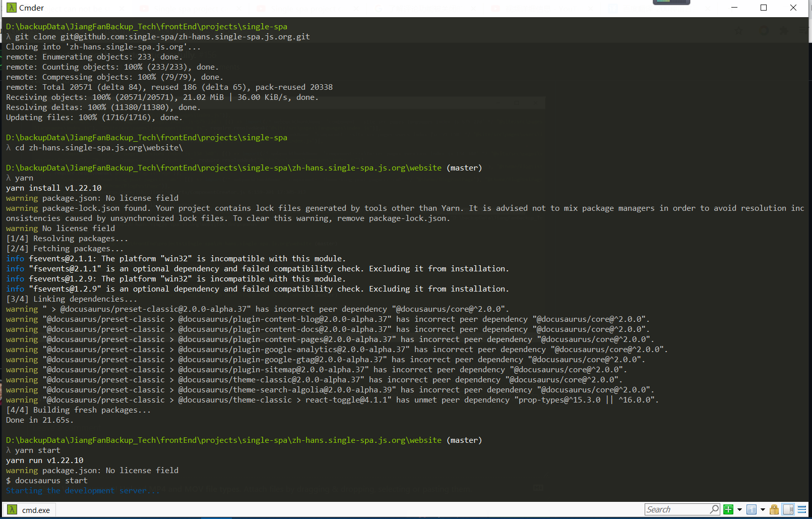Screen dimensions: 812x519
Task: Click 'Starting the development server...' text
Action: (83, 491)
